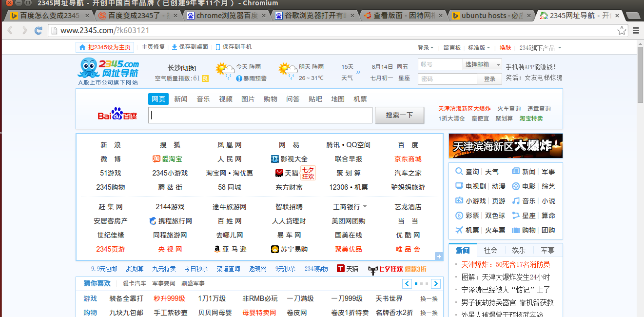Click the 暴雨预警 info icon

coord(239,78)
